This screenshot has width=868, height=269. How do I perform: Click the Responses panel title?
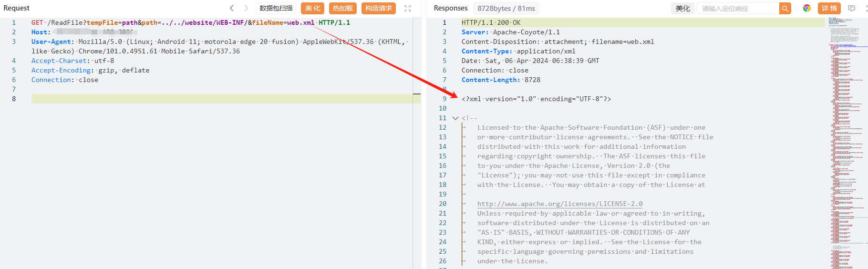[x=451, y=8]
